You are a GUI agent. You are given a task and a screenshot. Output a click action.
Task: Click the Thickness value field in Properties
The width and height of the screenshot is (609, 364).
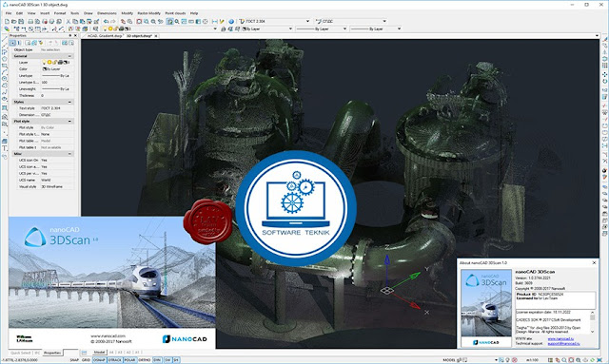pyautogui.click(x=57, y=95)
